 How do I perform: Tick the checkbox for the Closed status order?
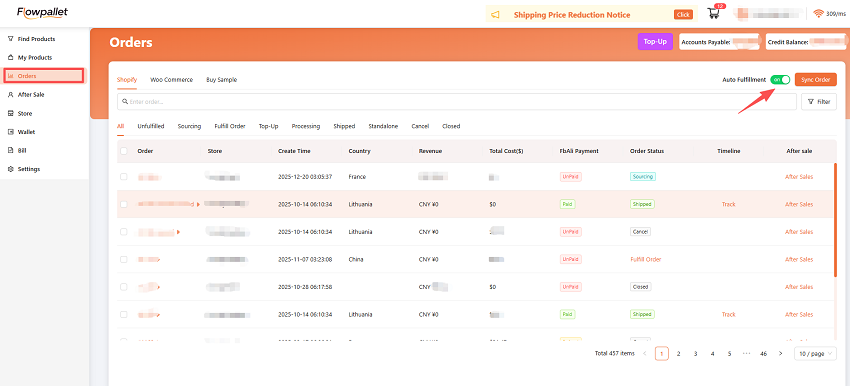124,287
